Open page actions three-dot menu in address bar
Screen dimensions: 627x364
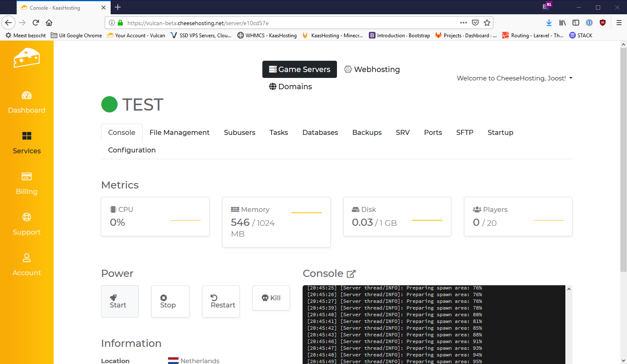pos(463,23)
